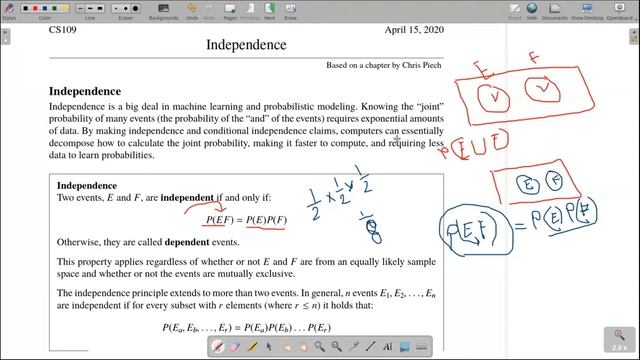The height and width of the screenshot is (360, 640).
Task: Pick the blue pen color
Action: (45, 8)
